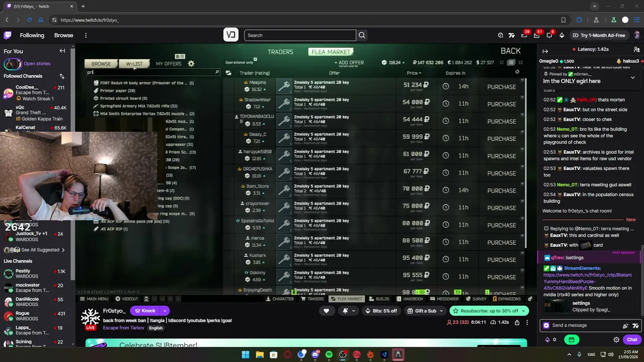644x362 pixels.
Task: Open the channel points gift box icon
Action: (x=572, y=340)
